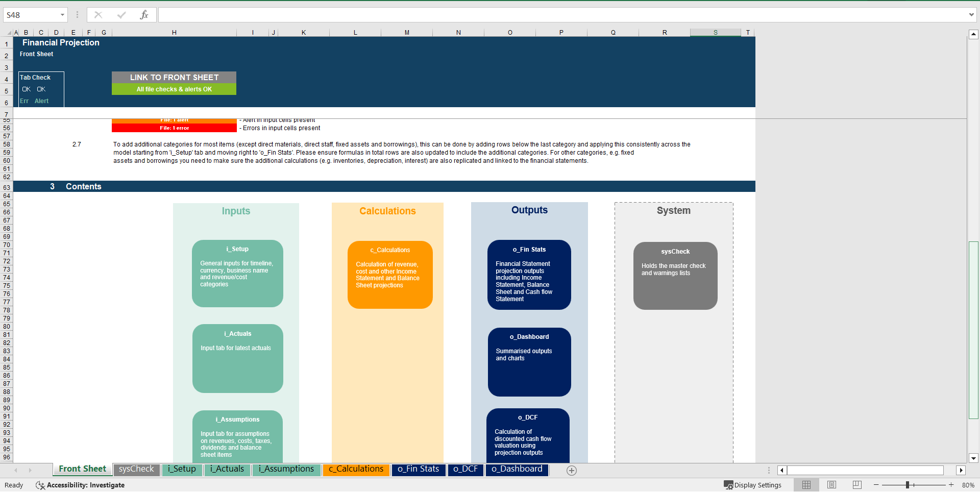Click Accessibility: Investigate status indicator
Screen dimensions: 980x492
(x=80, y=485)
